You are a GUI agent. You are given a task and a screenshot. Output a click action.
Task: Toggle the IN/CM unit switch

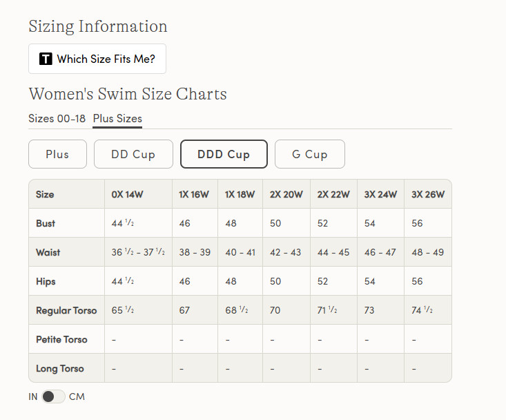[x=53, y=397]
